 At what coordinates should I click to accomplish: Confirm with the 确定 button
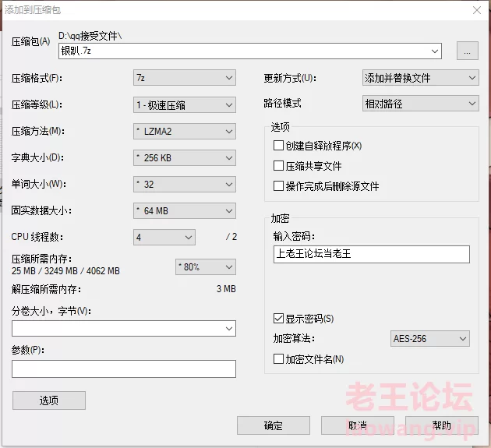pyautogui.click(x=274, y=425)
